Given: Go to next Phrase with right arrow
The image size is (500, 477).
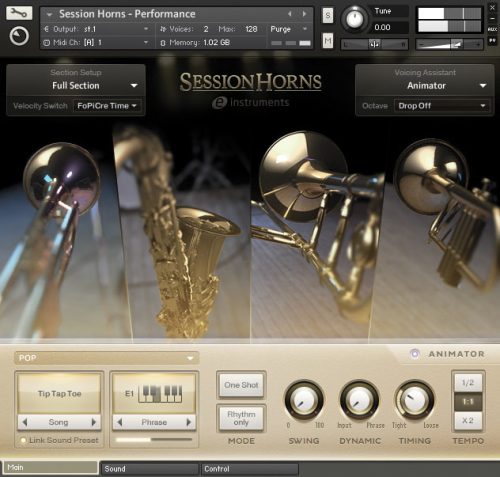Looking at the screenshot, I should pos(189,422).
